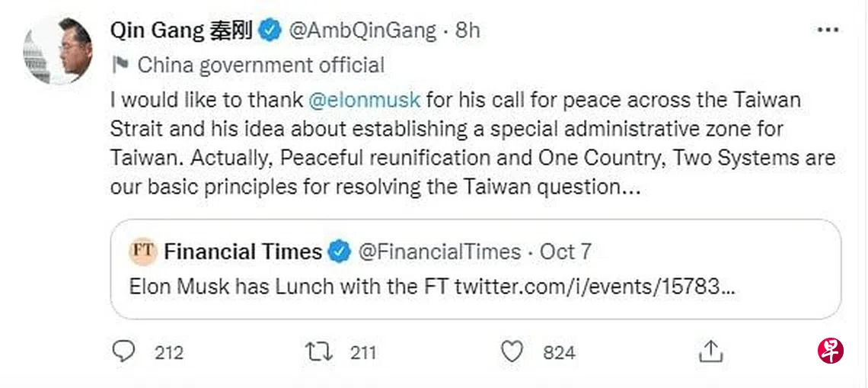Like the tweet with the heart icon
Viewport: 868px width, 388px height.
tap(512, 352)
